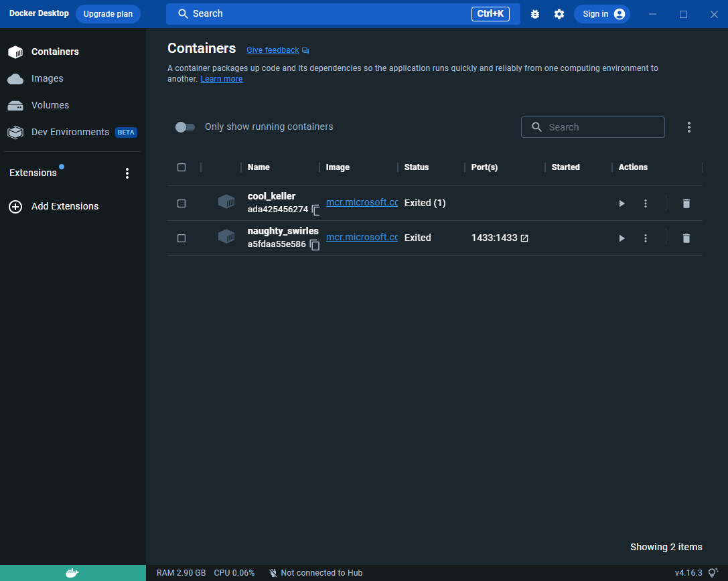The image size is (728, 581).
Task: Open more actions for naughty_swirles
Action: (x=646, y=238)
